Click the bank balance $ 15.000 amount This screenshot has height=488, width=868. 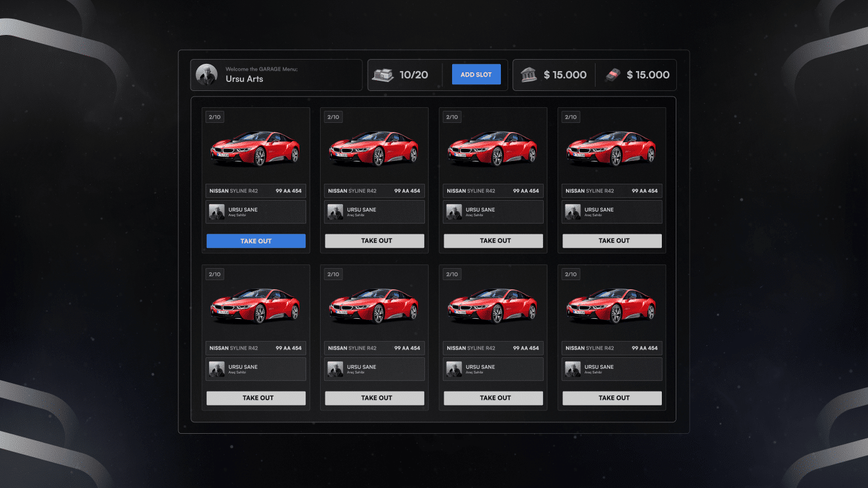pos(565,75)
